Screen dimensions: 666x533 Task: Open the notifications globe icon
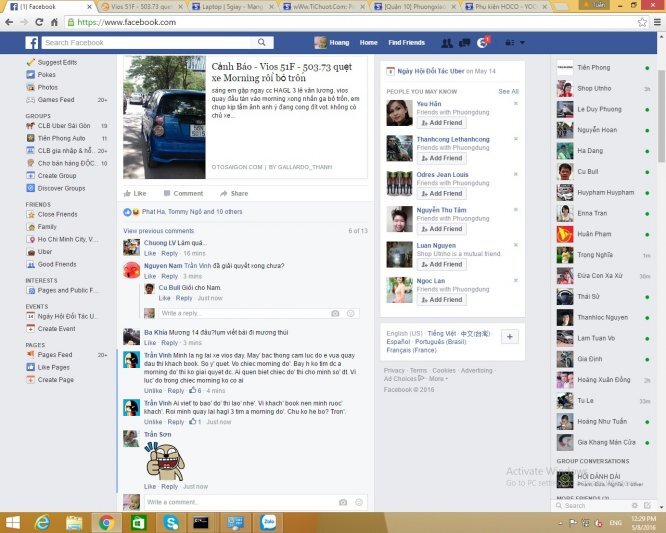tap(482, 43)
